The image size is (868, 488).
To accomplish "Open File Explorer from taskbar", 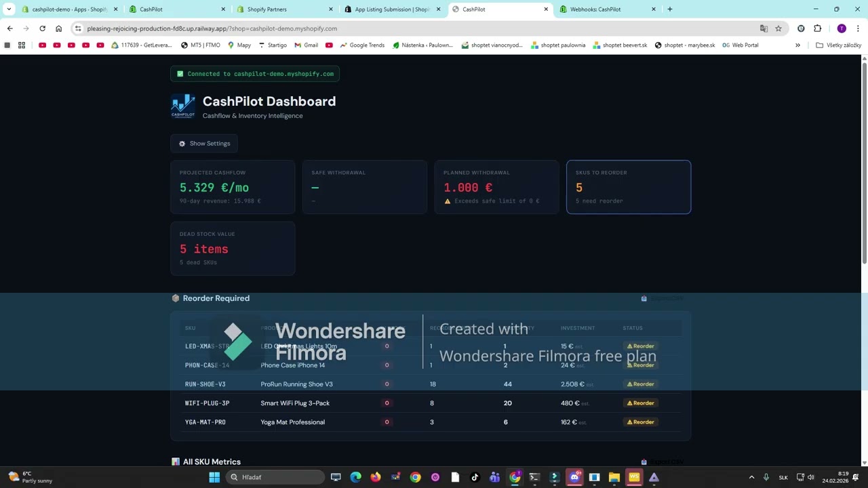I will tap(614, 477).
